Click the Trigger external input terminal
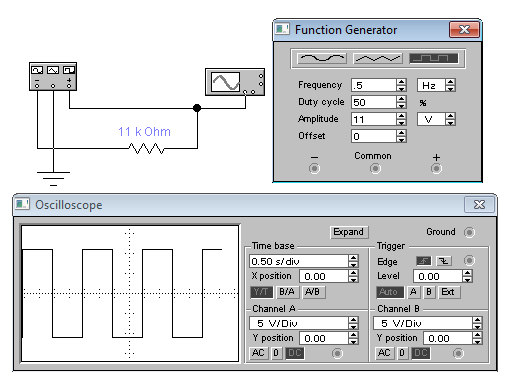527x379 pixels. coord(469,260)
